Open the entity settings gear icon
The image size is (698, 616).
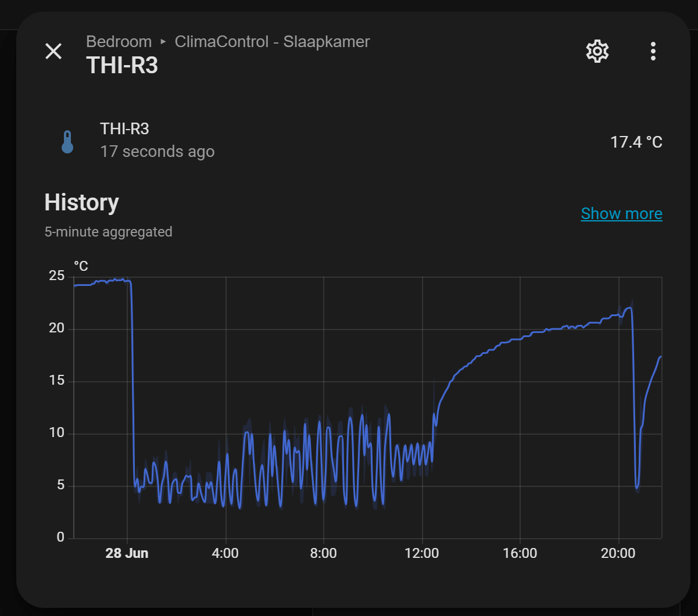pos(597,52)
